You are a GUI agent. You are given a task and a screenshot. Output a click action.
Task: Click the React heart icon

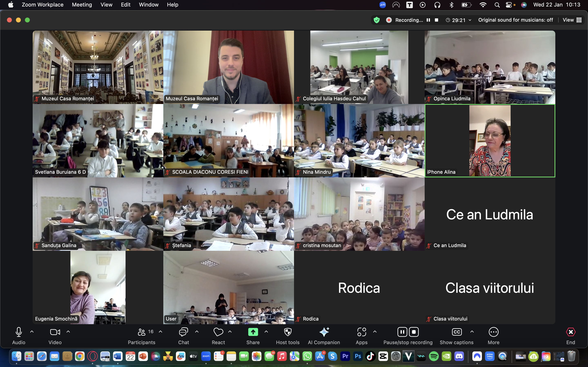[218, 332]
